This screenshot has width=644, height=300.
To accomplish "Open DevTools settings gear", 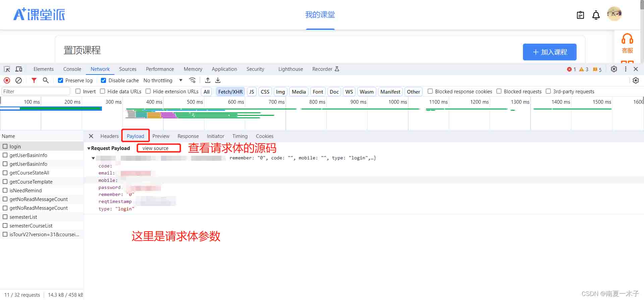I will tap(614, 69).
